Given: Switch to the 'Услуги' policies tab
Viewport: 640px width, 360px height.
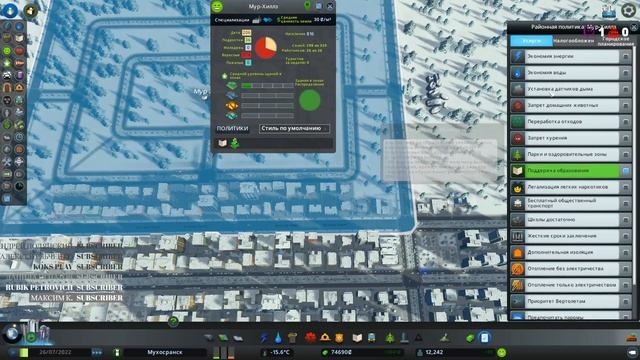Looking at the screenshot, I should pyautogui.click(x=531, y=41).
